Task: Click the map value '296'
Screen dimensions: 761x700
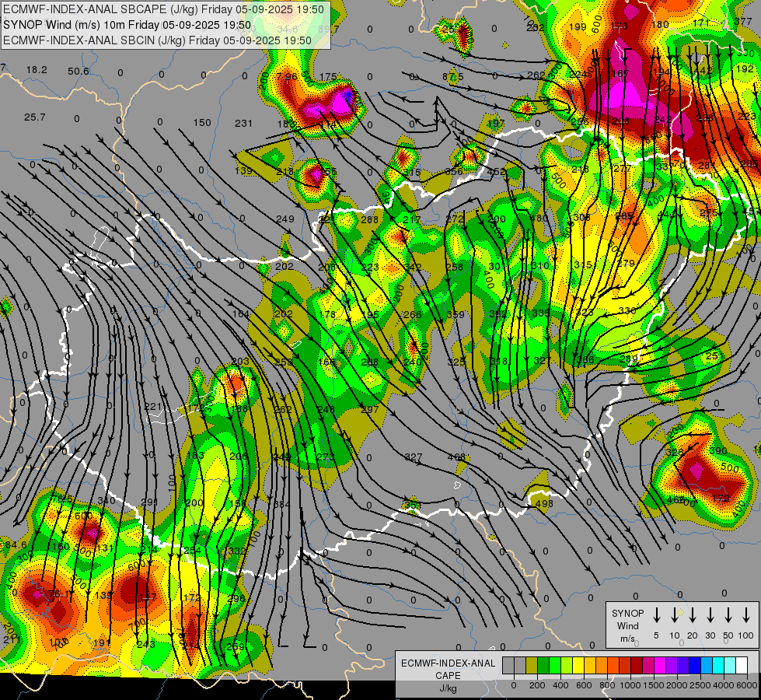Action: [236, 598]
